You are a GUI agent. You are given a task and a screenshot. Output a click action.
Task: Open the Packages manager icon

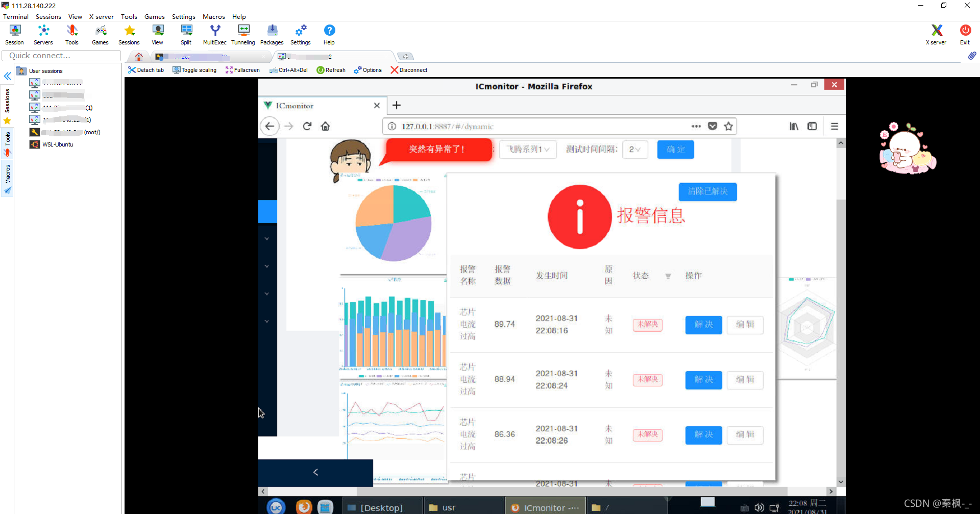click(272, 34)
